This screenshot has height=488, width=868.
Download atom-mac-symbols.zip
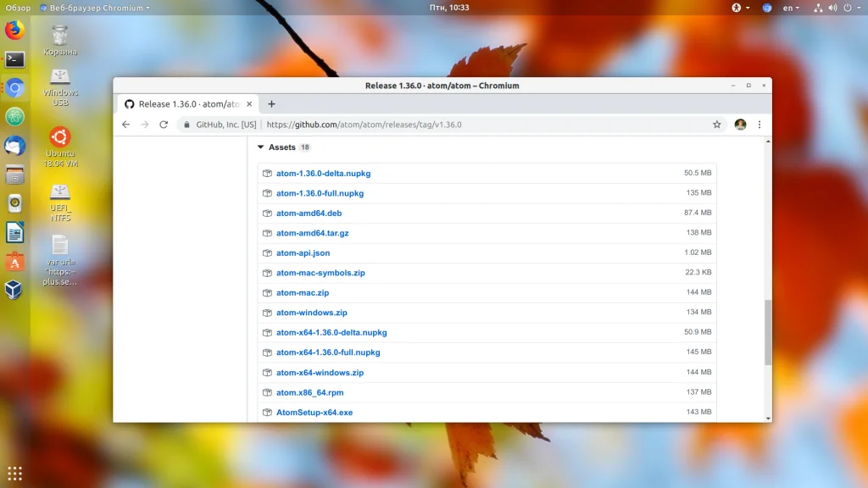coord(320,273)
